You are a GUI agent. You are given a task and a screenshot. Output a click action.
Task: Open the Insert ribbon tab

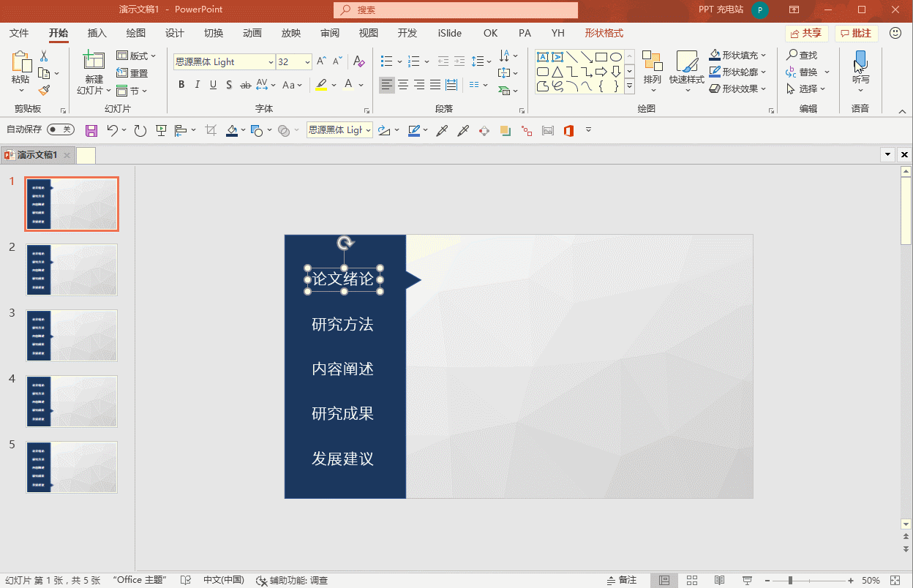97,33
